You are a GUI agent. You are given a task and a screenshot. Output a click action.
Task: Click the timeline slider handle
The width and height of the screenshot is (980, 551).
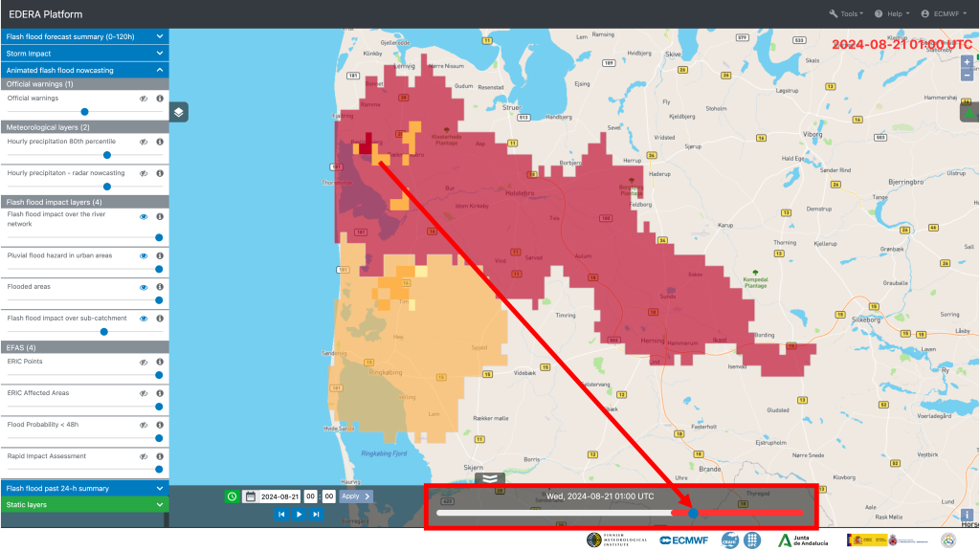[693, 513]
